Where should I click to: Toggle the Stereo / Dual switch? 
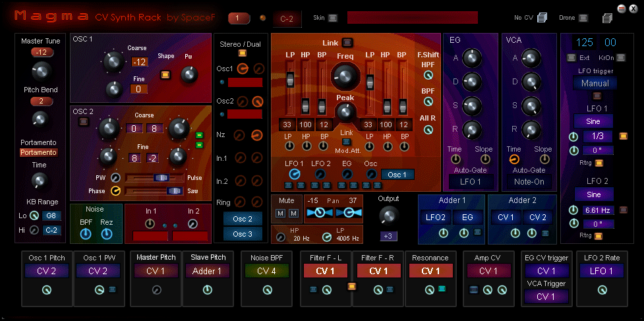click(x=243, y=53)
